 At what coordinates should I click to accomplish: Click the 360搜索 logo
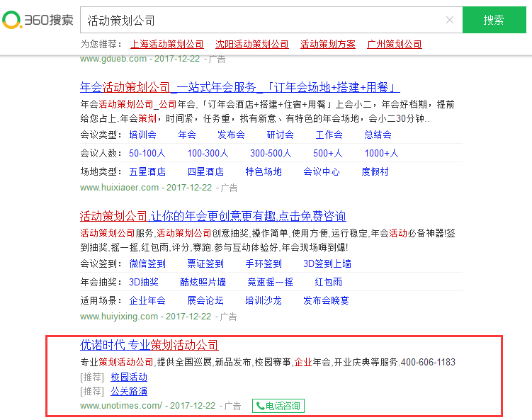pos(38,20)
